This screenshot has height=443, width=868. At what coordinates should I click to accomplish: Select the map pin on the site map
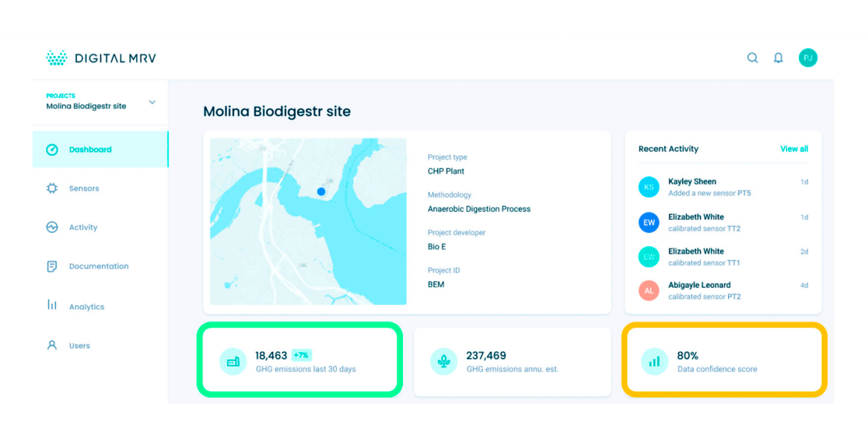coord(321,191)
